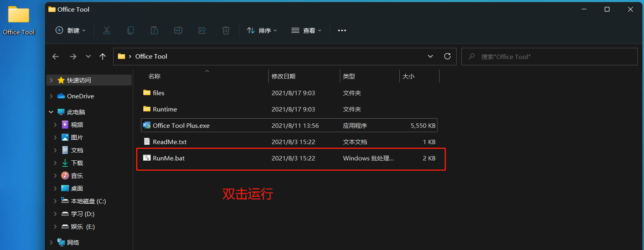Click the Windows 批处理 type cell
Screen dimensions: 644x250
pyautogui.click(x=368, y=158)
